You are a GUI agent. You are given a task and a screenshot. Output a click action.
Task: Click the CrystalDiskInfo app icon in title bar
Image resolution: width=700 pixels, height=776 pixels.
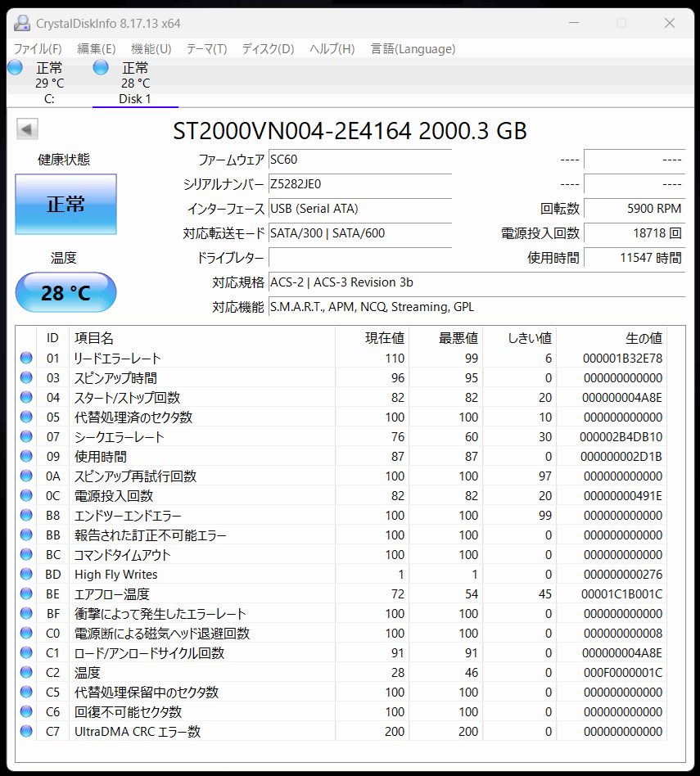pyautogui.click(x=22, y=23)
